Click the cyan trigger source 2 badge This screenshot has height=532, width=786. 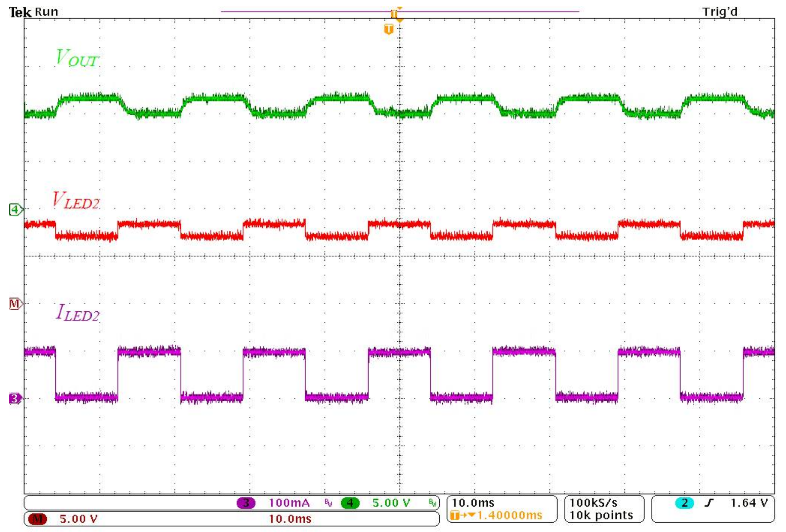[684, 503]
